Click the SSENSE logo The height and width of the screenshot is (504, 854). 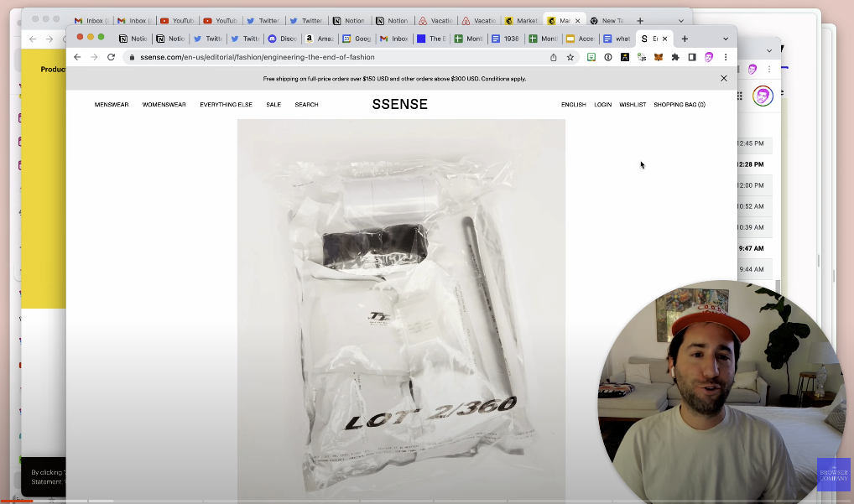[400, 105]
